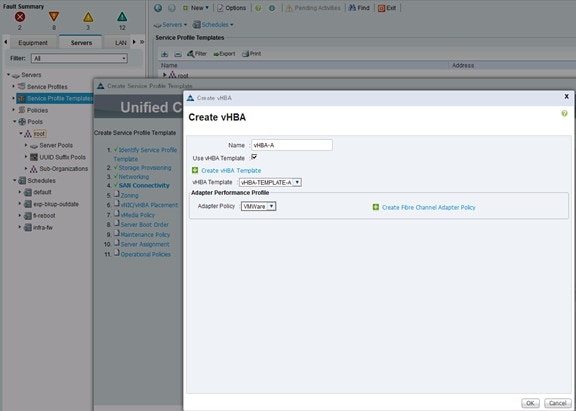Click the major faults orange triangle icon

[x=54, y=17]
